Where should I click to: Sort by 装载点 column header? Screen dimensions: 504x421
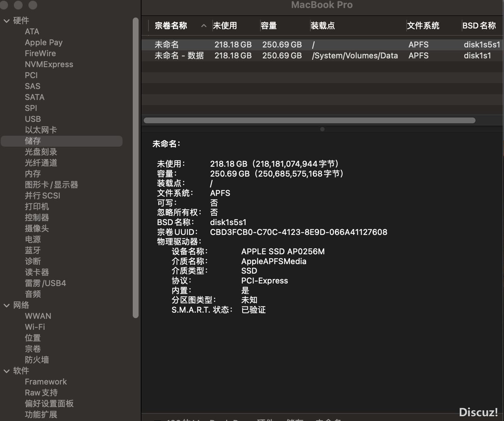click(x=323, y=26)
